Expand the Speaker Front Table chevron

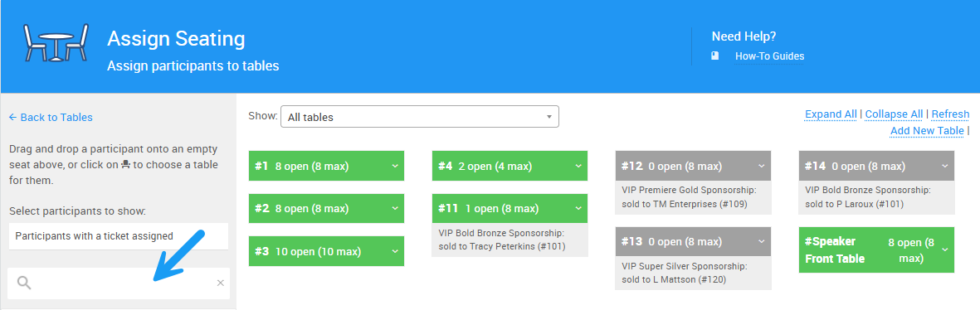945,249
